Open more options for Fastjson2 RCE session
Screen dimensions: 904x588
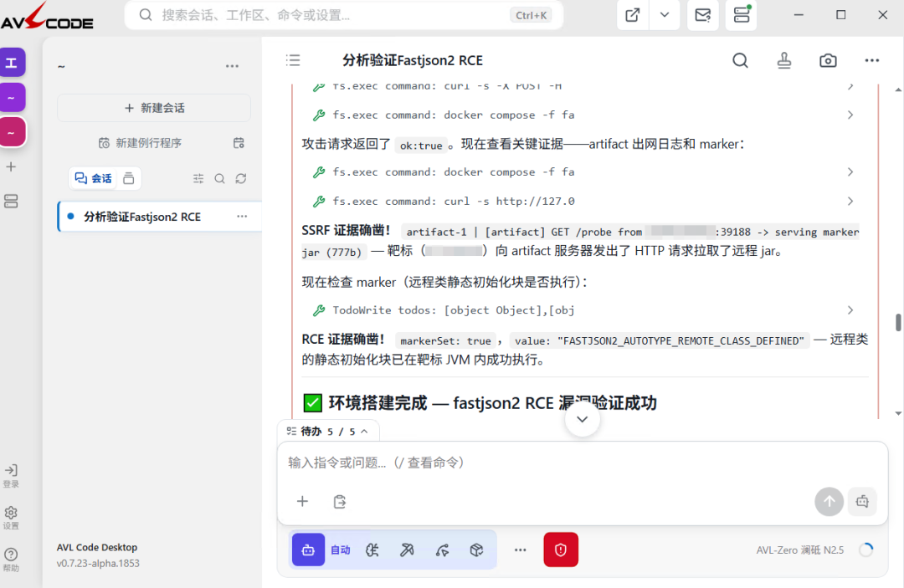242,217
